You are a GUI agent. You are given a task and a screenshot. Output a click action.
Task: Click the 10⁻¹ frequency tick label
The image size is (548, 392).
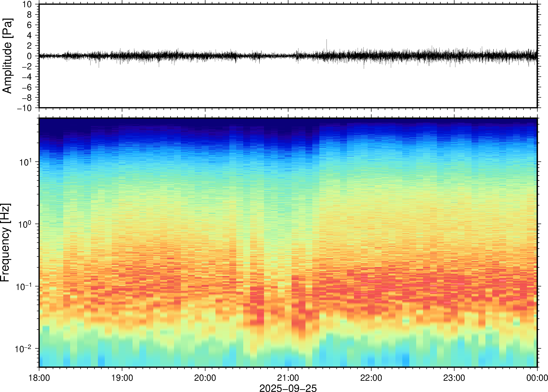click(24, 286)
